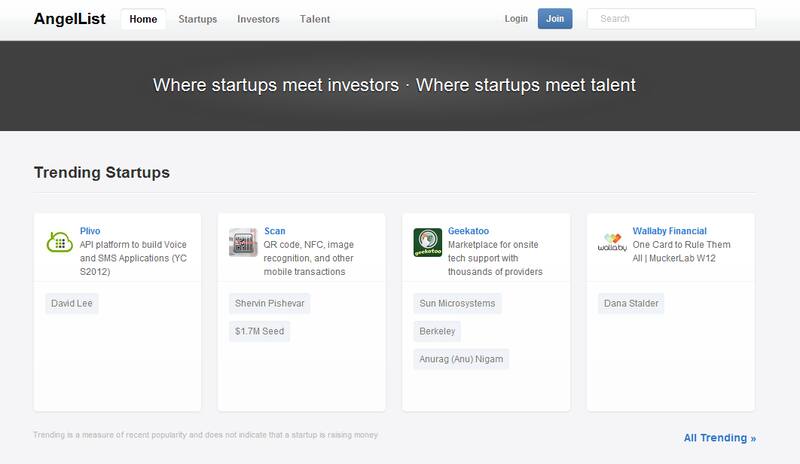Image resolution: width=800 pixels, height=464 pixels.
Task: Select the Sun Microsystems tag
Action: (x=459, y=303)
